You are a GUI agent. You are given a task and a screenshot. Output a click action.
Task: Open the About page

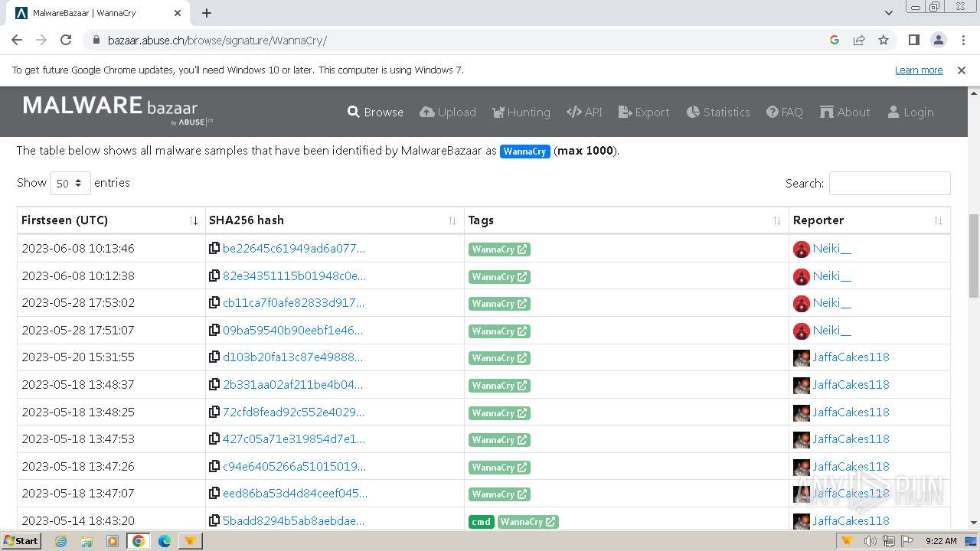tap(845, 112)
